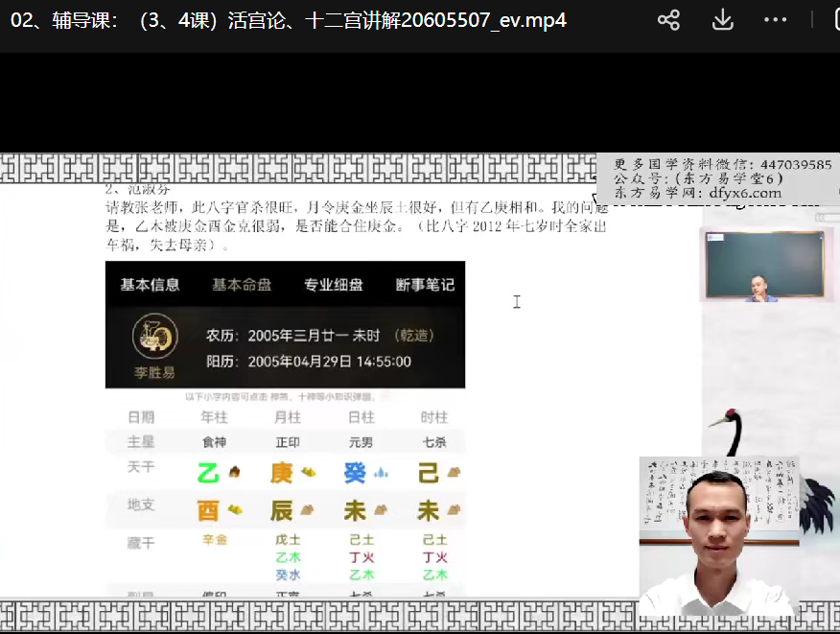Go to the 断事笔记 tab
This screenshot has height=634, width=840.
click(424, 285)
